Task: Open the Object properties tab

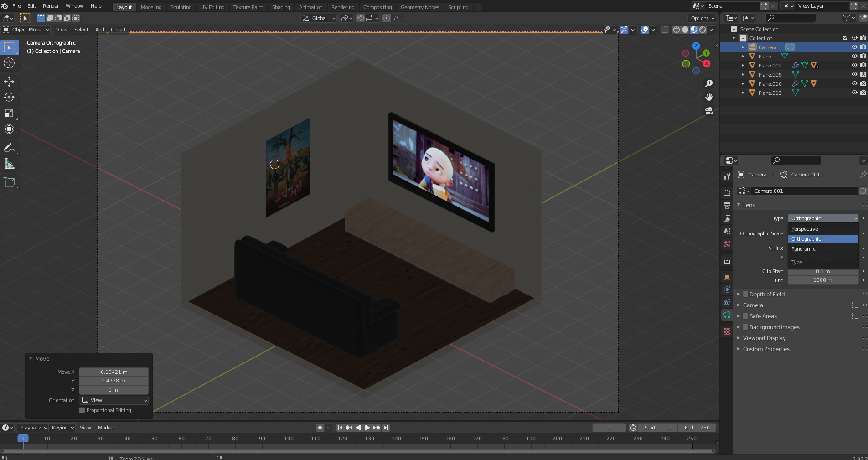Action: pos(727,277)
